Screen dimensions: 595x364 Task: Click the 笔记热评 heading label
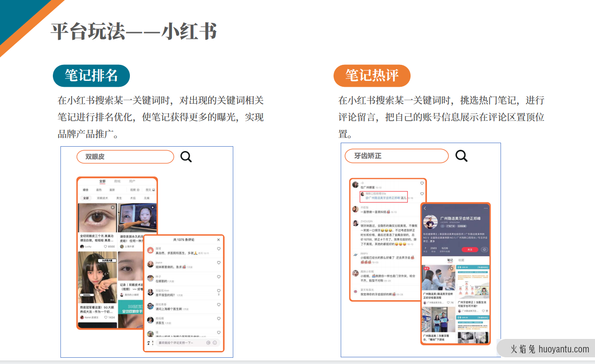[x=372, y=76]
